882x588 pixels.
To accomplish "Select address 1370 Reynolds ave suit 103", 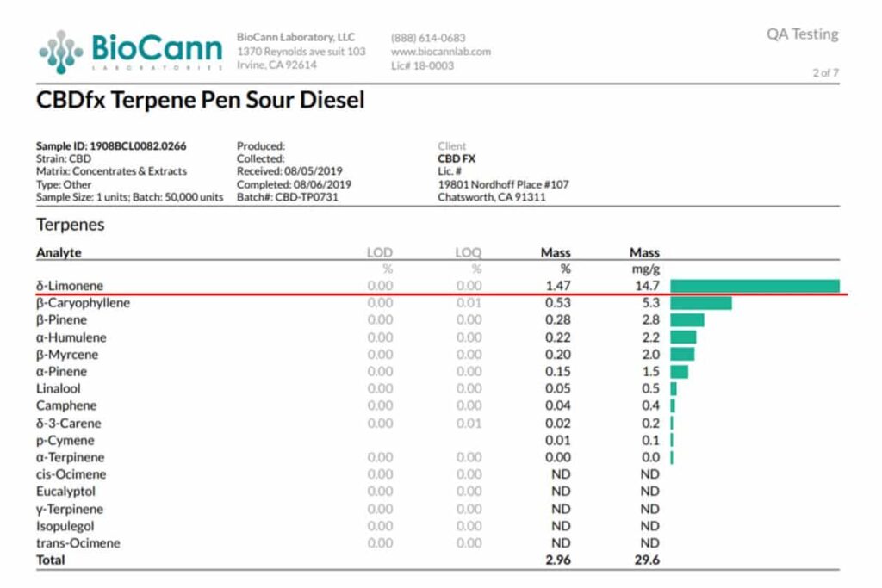I will pos(301,51).
